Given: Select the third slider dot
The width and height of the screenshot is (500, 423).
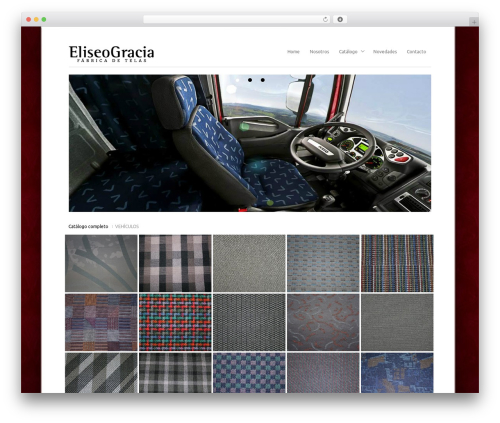Looking at the screenshot, I should [263, 80].
